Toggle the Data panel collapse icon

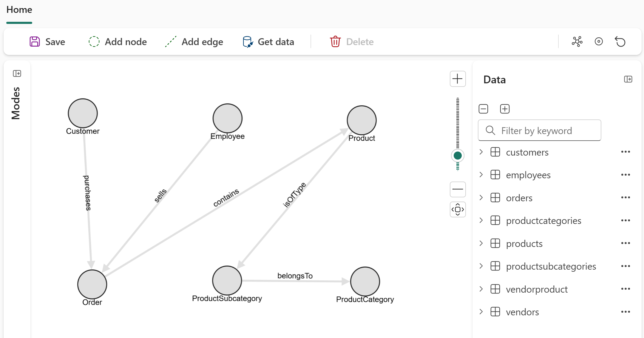(x=628, y=79)
